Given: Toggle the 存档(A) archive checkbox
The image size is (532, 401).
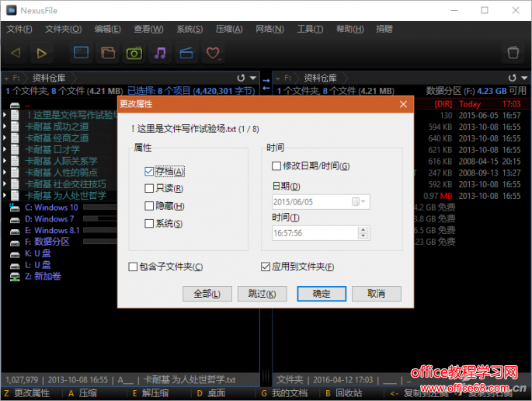Looking at the screenshot, I should (x=149, y=171).
